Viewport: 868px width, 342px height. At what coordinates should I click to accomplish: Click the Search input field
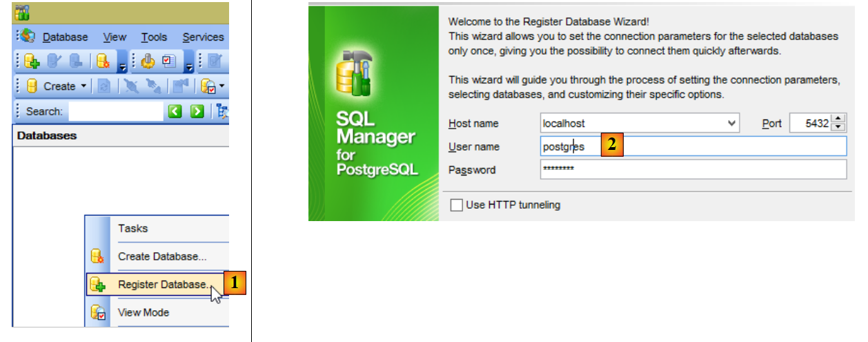115,111
